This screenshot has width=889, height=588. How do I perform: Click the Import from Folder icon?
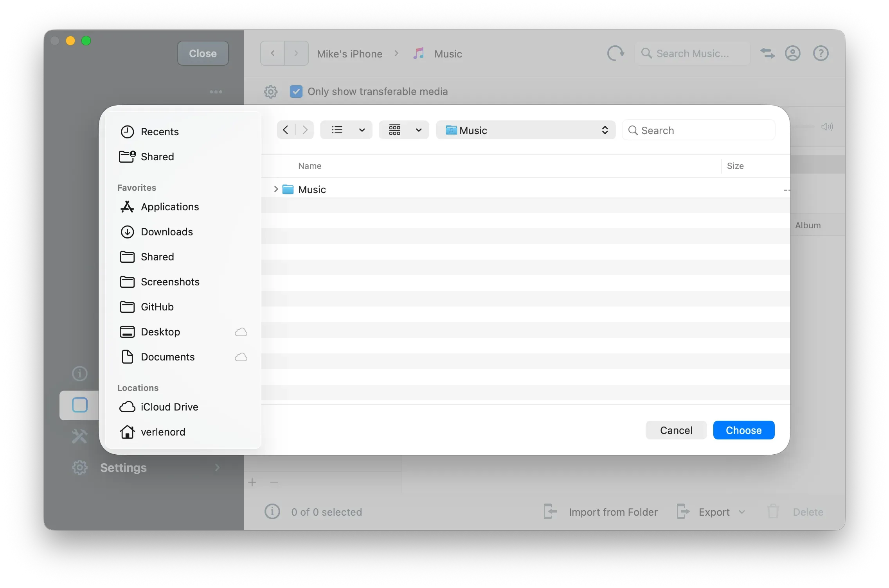point(549,511)
